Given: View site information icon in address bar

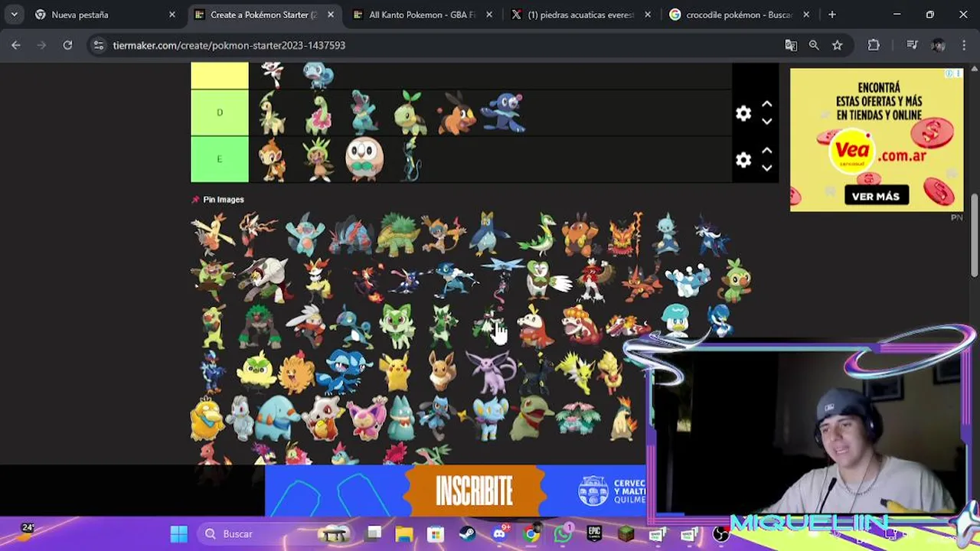Looking at the screenshot, I should 98,45.
